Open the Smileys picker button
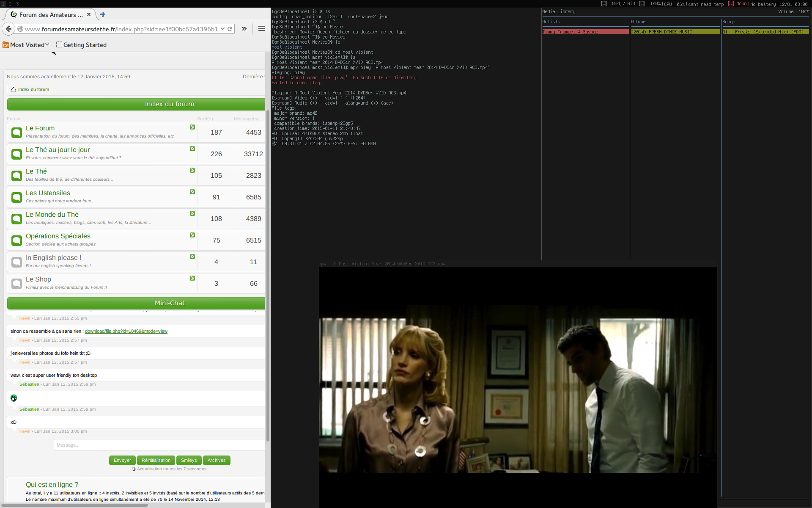The width and height of the screenshot is (812, 508). pos(189,460)
